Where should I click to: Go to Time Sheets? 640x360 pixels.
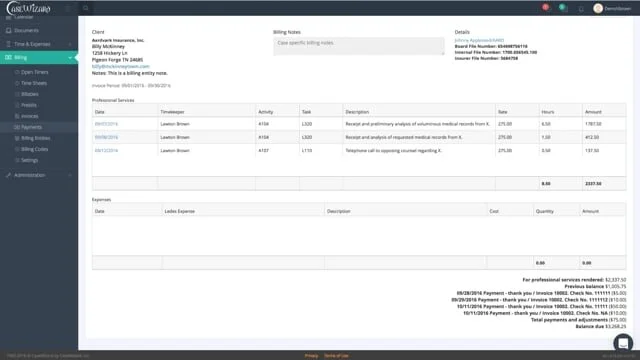[x=34, y=83]
